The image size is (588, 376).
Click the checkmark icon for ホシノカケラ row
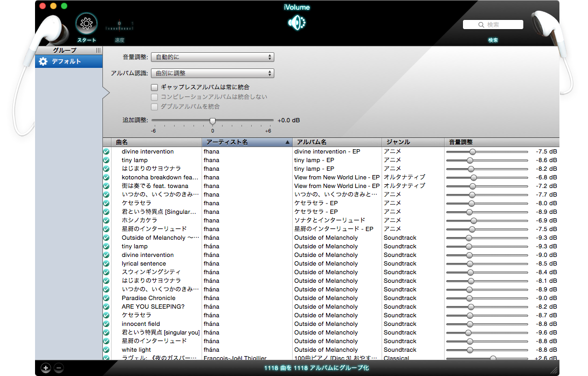pyautogui.click(x=107, y=220)
